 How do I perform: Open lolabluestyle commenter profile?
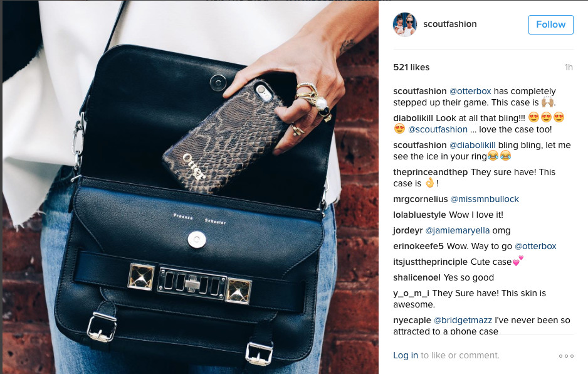[x=419, y=215]
